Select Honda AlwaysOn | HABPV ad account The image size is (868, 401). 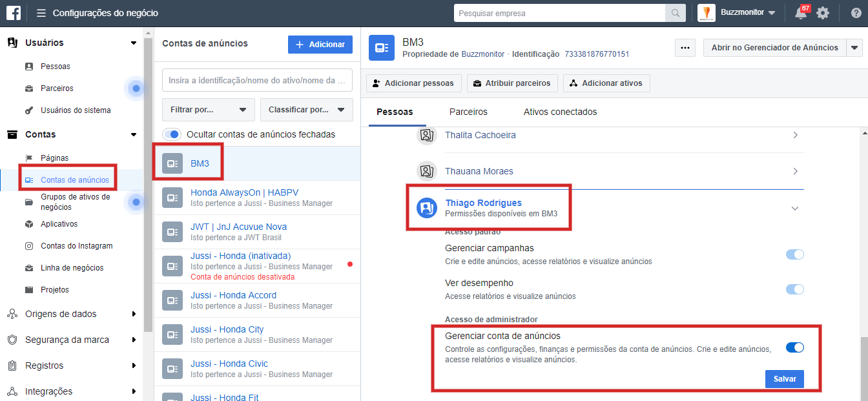(x=244, y=192)
